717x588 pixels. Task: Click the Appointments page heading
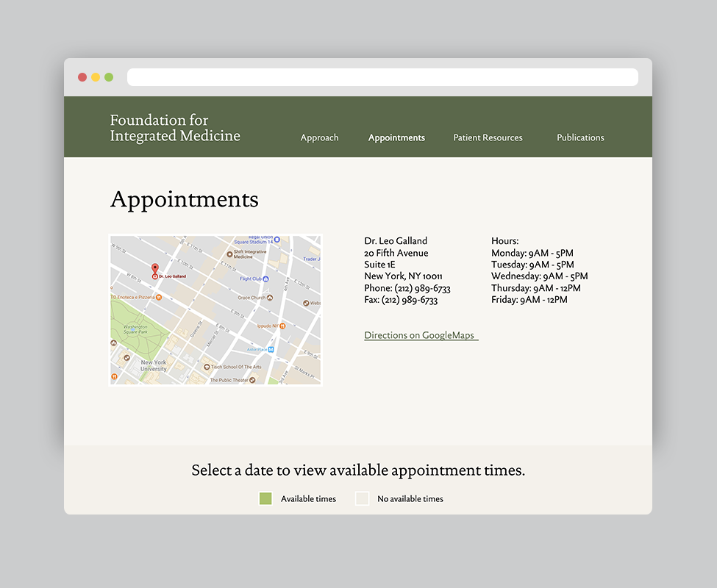point(185,200)
